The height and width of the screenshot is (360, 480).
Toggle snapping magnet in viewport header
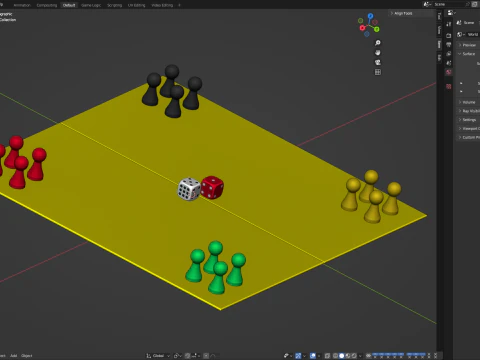pos(187,356)
